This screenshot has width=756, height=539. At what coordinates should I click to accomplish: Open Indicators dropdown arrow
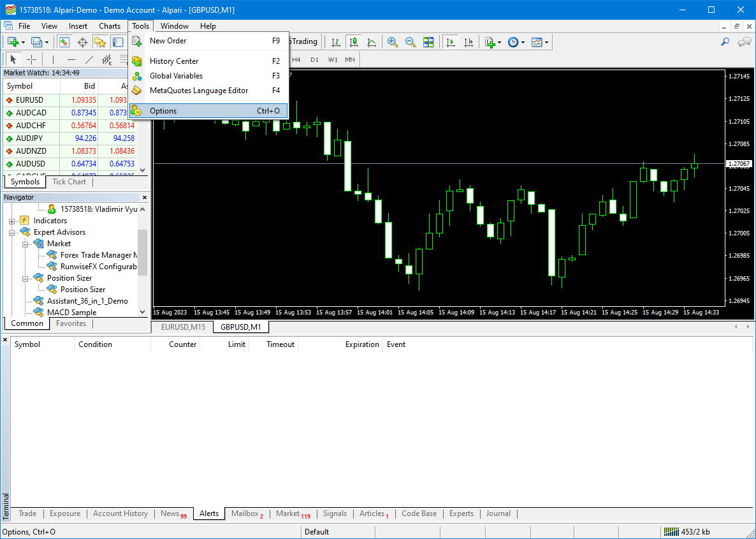pyautogui.click(x=500, y=43)
